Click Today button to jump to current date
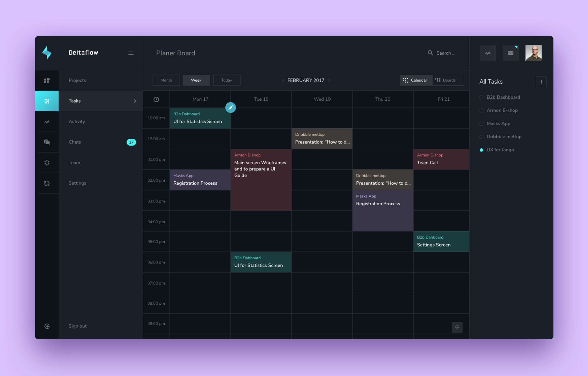Viewport: 588px width, 376px height. click(x=226, y=80)
